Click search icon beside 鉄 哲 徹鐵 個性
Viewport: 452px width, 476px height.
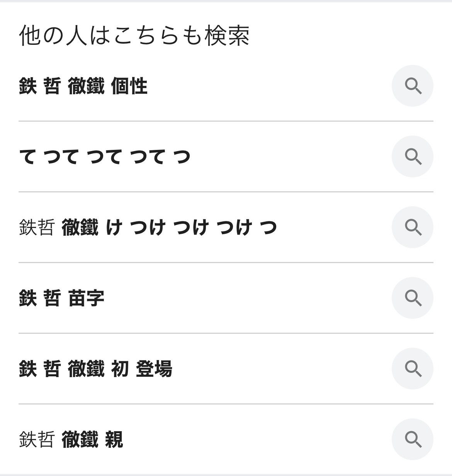tap(412, 86)
